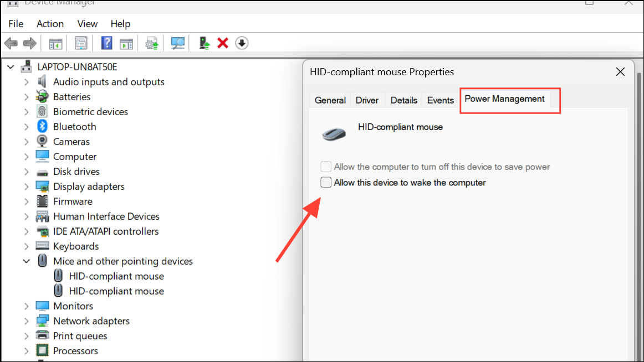Screen dimensions: 644x362
Task: Select the Human Interface Devices label
Action: click(x=106, y=216)
